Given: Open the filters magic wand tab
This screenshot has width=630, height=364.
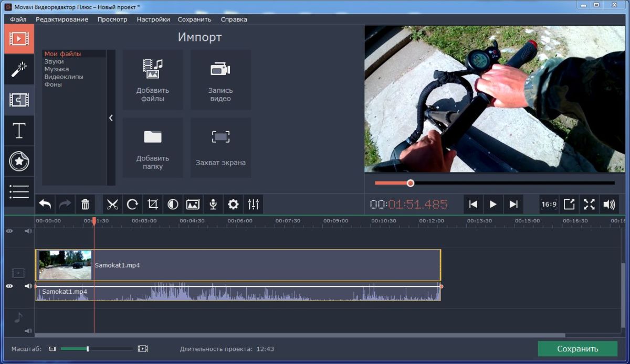Looking at the screenshot, I should tap(19, 69).
